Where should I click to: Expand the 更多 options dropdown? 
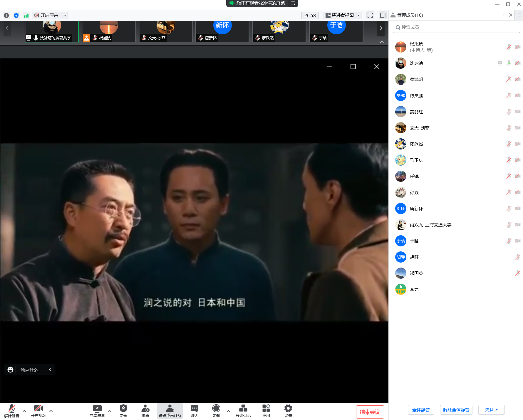pyautogui.click(x=491, y=409)
